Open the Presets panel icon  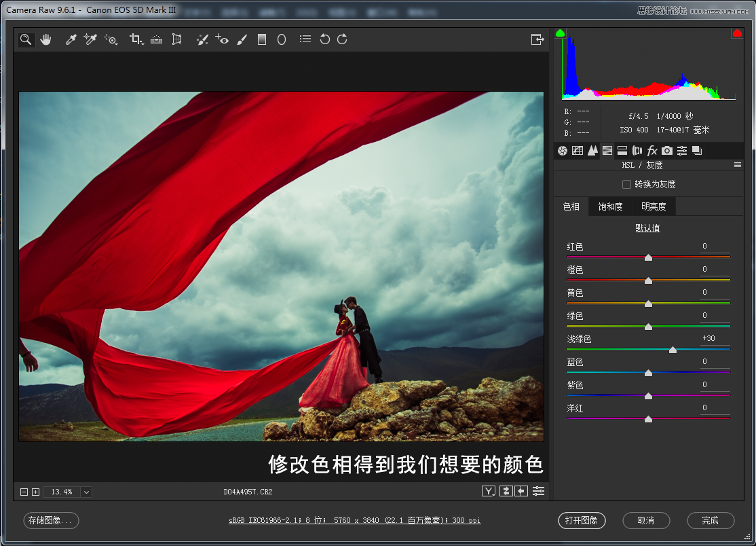tap(682, 151)
